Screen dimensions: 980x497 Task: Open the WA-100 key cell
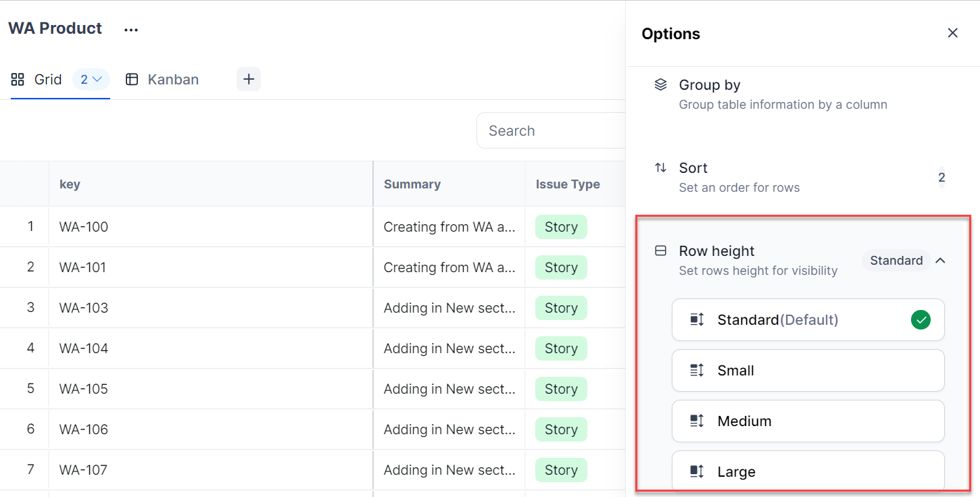(84, 227)
